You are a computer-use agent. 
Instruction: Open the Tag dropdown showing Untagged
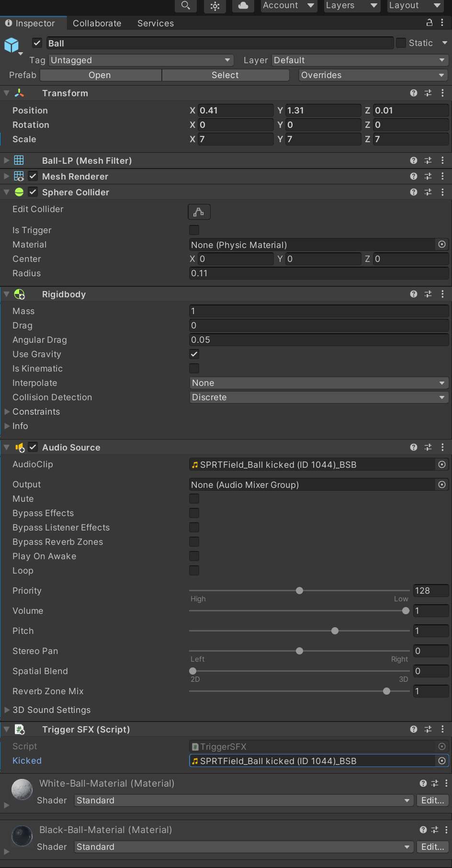[141, 60]
